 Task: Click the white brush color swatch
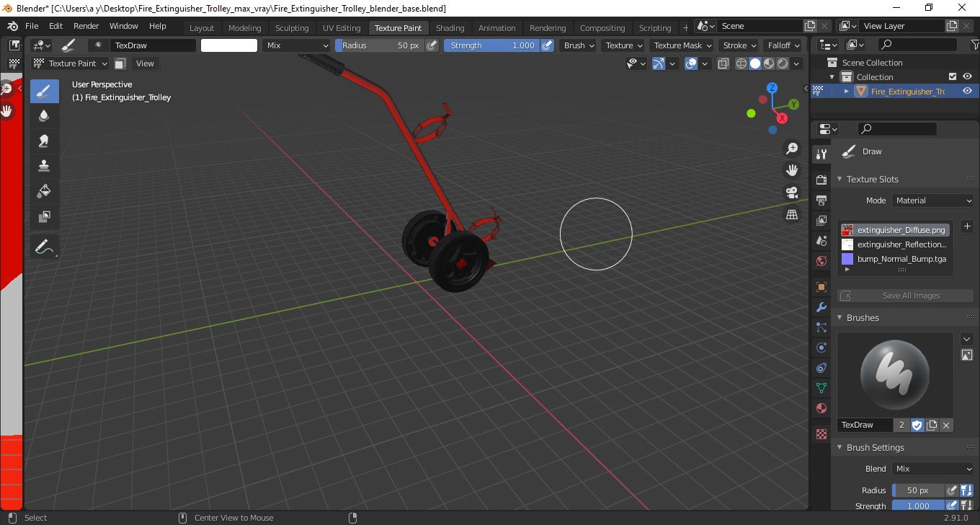229,45
